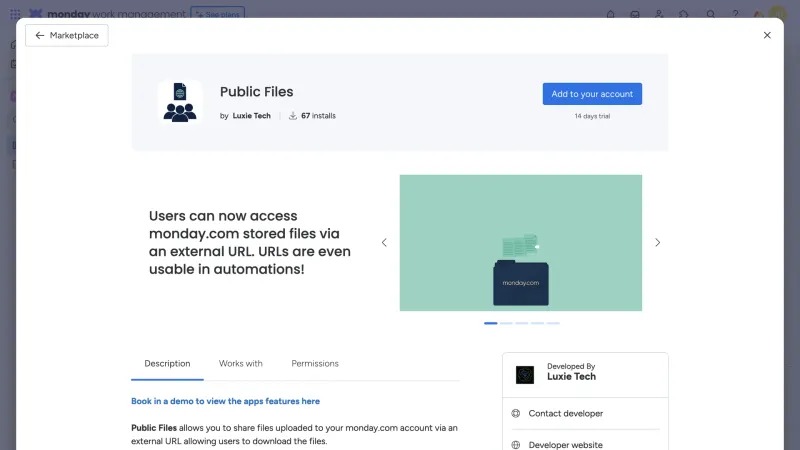Select the second carousel indicator dot
800x450 pixels.
tap(506, 323)
